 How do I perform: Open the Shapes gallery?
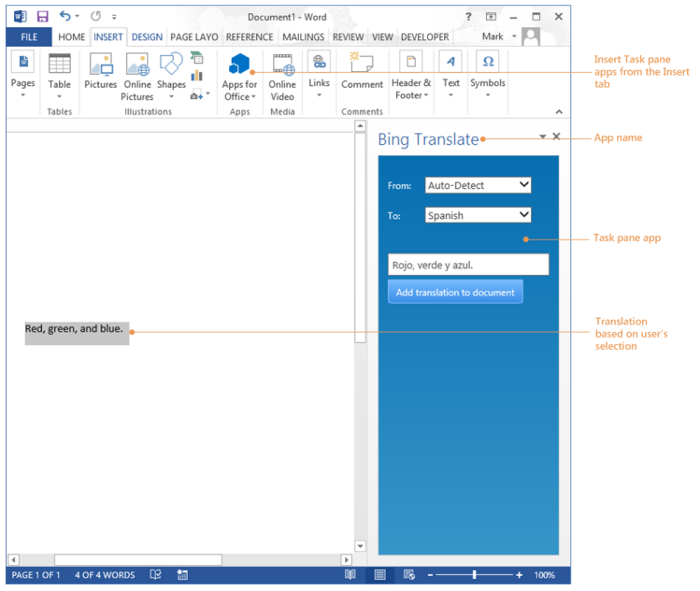click(x=171, y=76)
